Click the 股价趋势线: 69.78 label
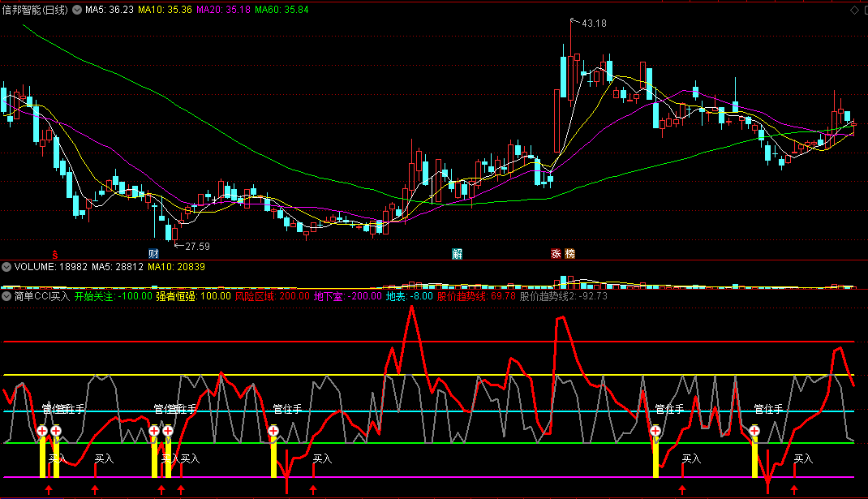This screenshot has height=499, width=868. (476, 296)
